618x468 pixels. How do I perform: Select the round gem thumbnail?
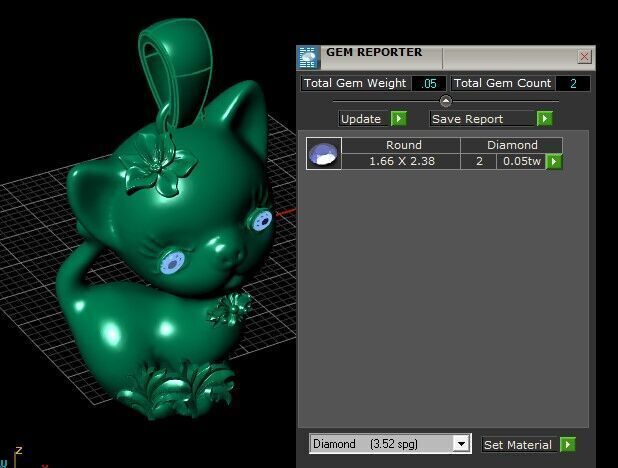point(324,154)
